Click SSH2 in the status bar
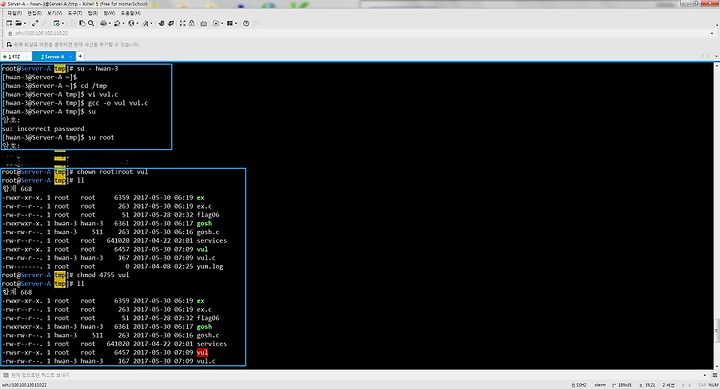Image resolution: width=720 pixels, height=389 pixels. [x=580, y=385]
